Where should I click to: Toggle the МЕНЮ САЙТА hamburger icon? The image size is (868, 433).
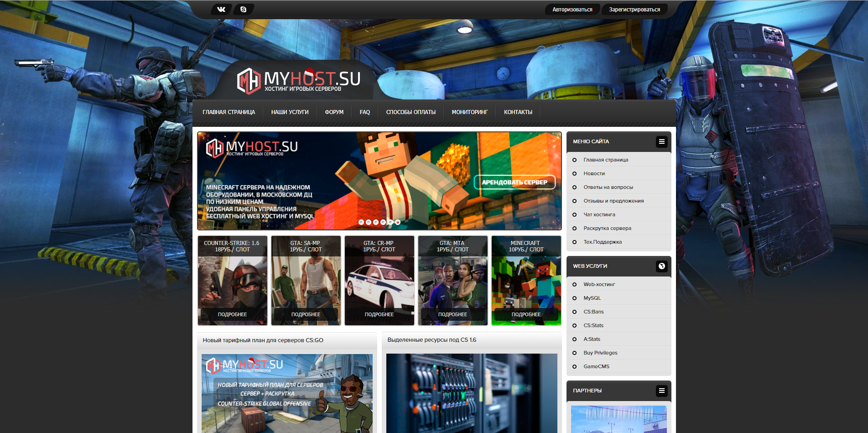pyautogui.click(x=661, y=141)
